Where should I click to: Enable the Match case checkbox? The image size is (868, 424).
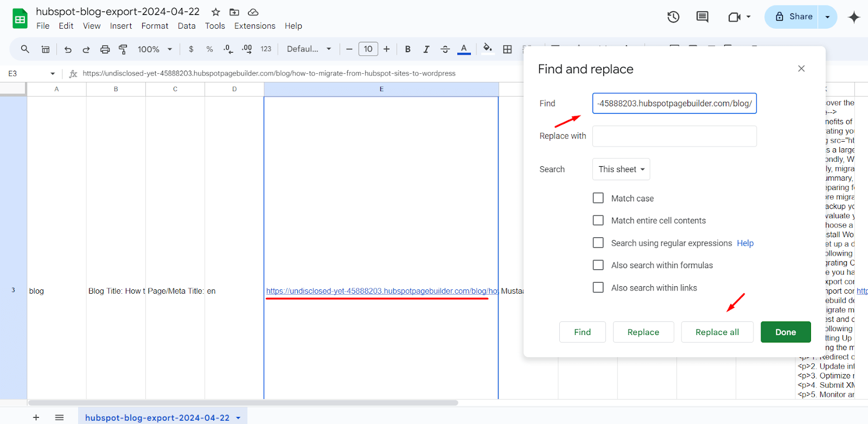(x=598, y=198)
